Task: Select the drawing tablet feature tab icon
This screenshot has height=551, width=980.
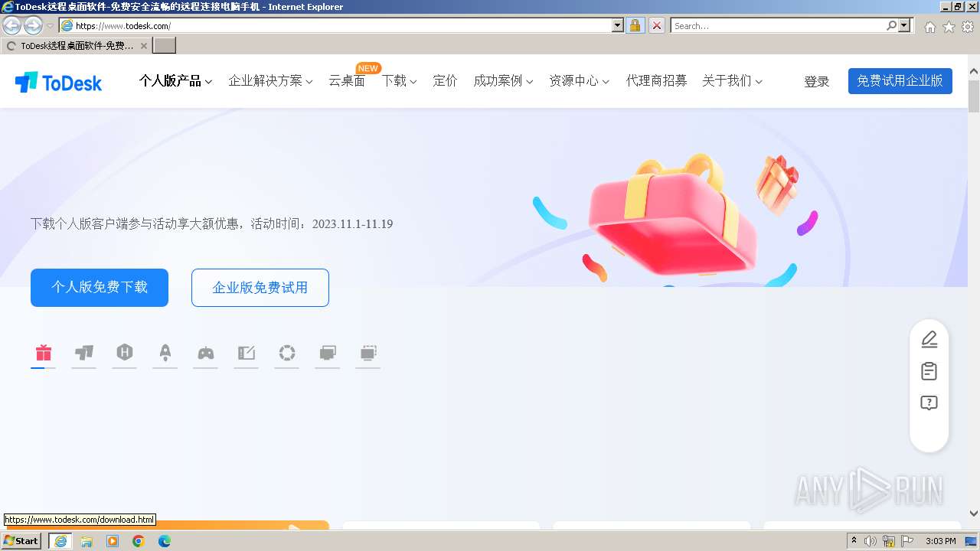Action: point(247,353)
